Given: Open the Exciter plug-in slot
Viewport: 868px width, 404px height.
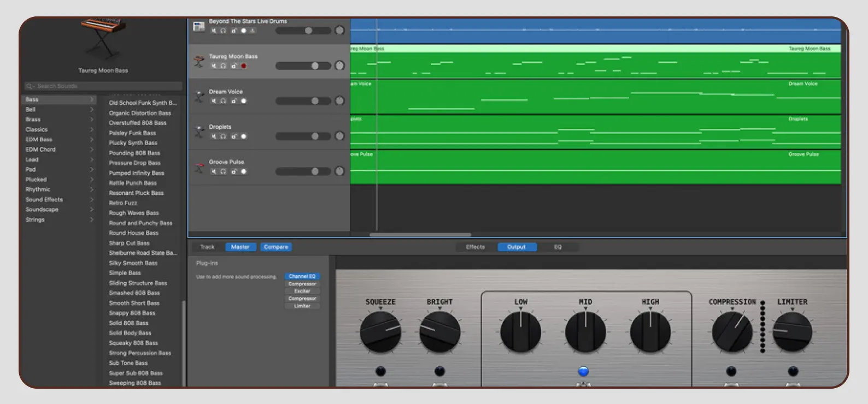Looking at the screenshot, I should 302,291.
